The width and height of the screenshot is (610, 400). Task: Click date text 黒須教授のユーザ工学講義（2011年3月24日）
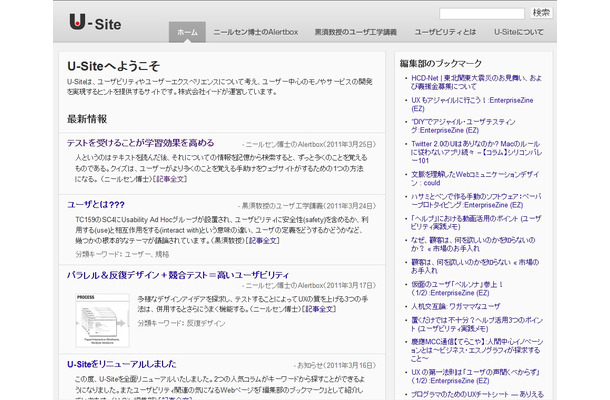click(307, 206)
